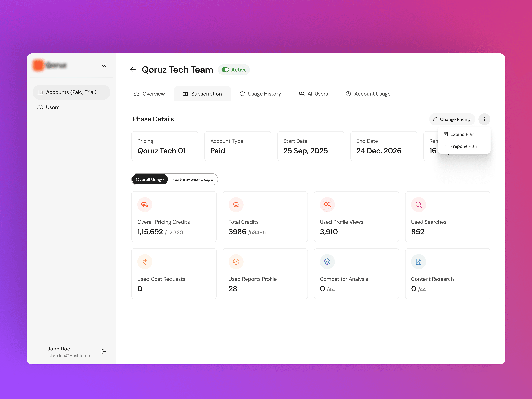
Task: Toggle the Active account status switch
Action: 225,70
